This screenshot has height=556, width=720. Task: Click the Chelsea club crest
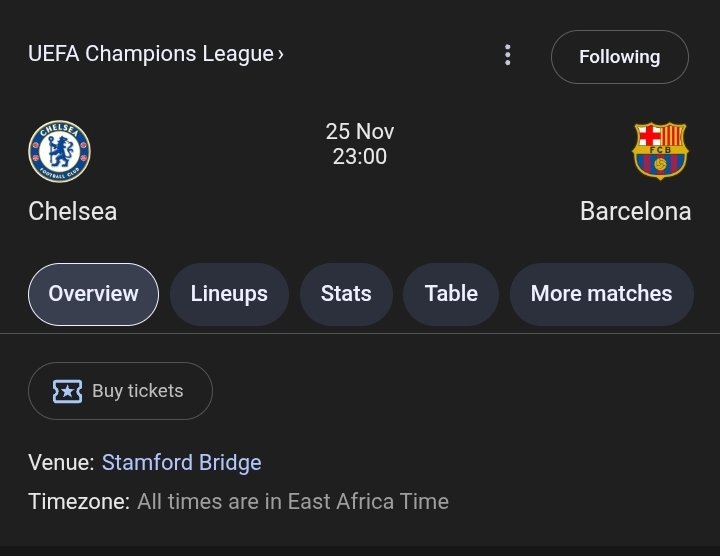[x=59, y=151]
